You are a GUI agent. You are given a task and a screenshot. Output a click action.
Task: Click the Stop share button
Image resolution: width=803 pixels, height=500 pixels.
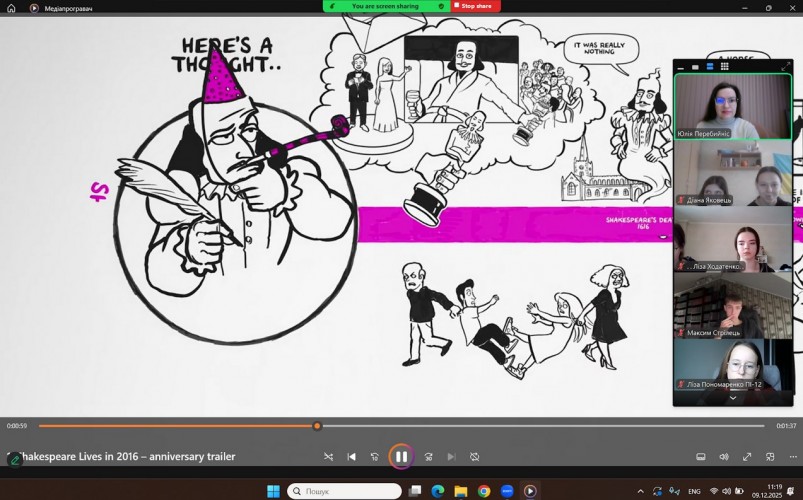pos(475,6)
